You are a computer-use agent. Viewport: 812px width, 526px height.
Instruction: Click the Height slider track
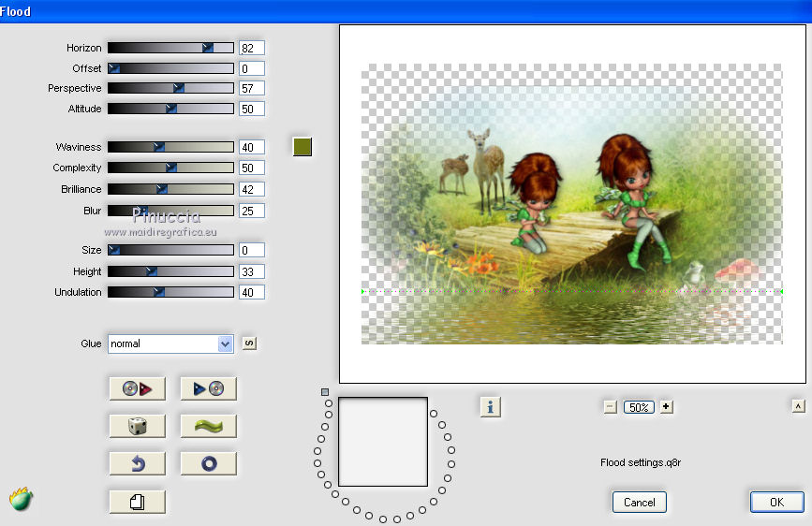point(170,271)
